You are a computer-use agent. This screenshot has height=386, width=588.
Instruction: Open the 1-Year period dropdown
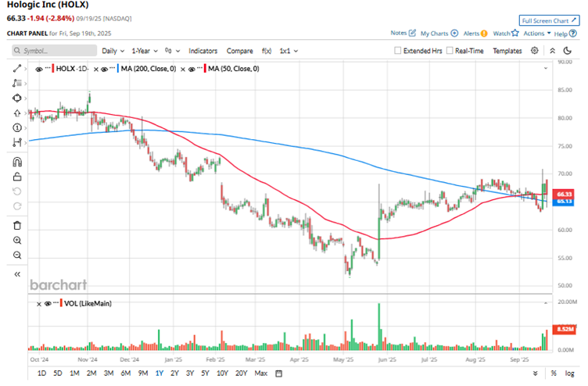[x=145, y=51]
